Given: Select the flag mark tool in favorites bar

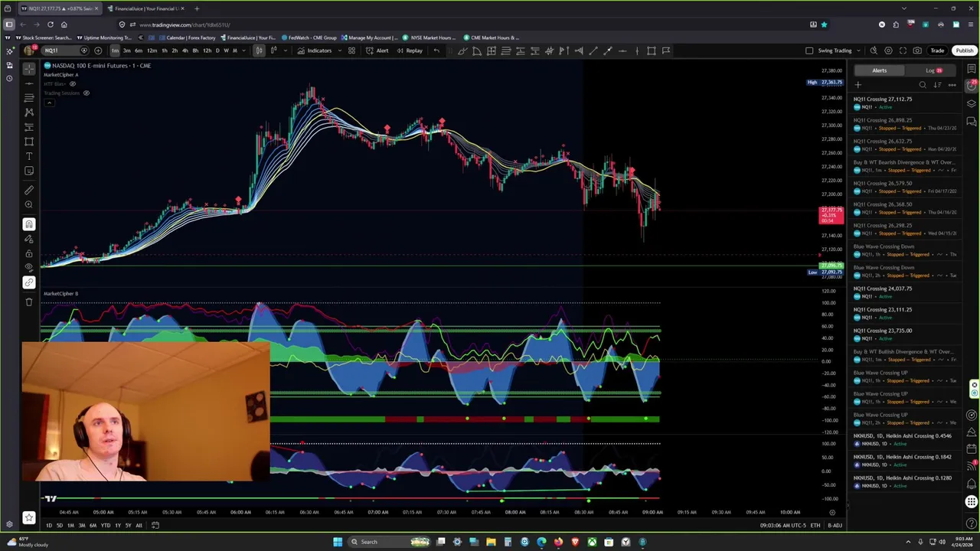Looking at the screenshot, I should point(666,51).
